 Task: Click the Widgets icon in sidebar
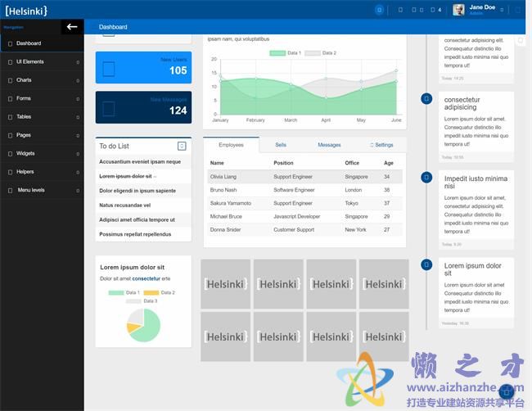pyautogui.click(x=10, y=154)
